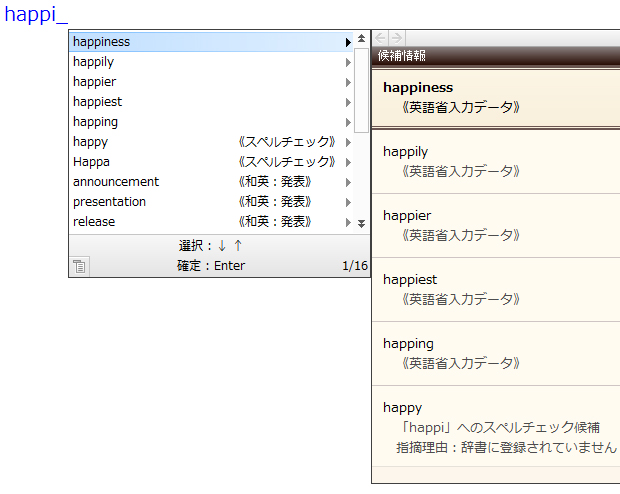
Task: Click the 《スペルチェック》 label beside happy
Action: [287, 142]
